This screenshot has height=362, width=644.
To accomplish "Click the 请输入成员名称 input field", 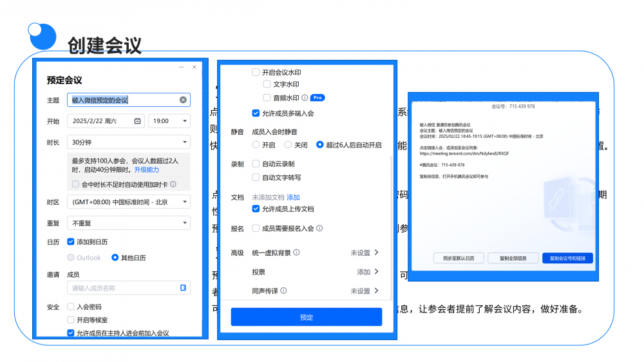I will (x=129, y=288).
